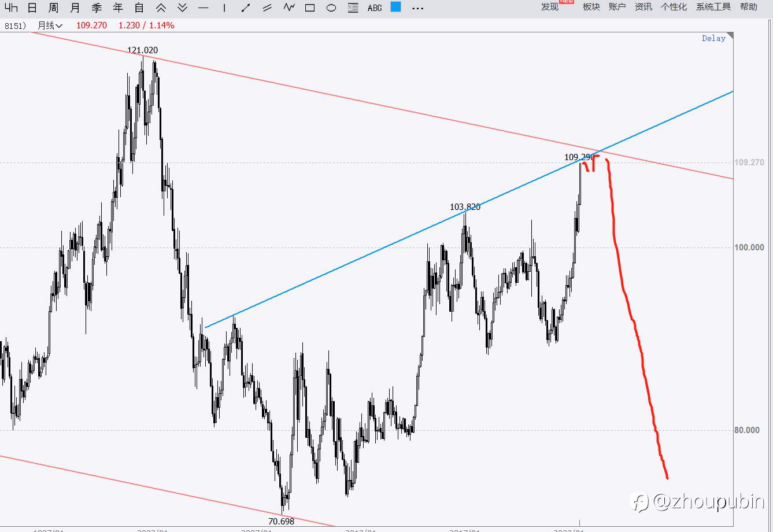Viewport: 773px width, 532px height.
Task: Click the 70.698 low price label
Action: tap(282, 521)
